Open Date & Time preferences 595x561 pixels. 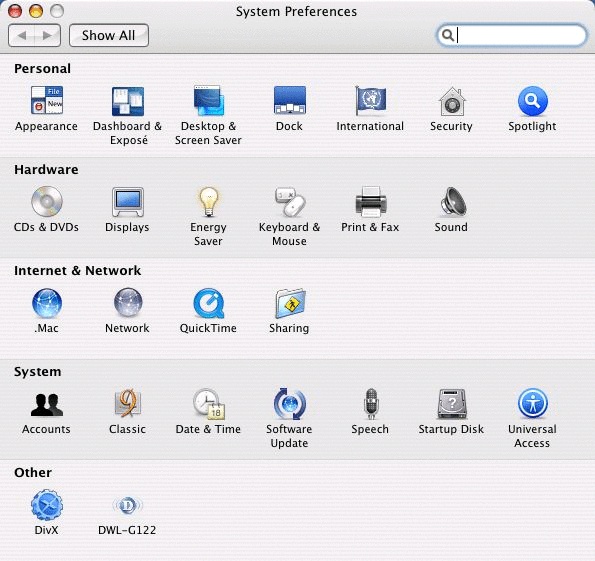click(209, 403)
